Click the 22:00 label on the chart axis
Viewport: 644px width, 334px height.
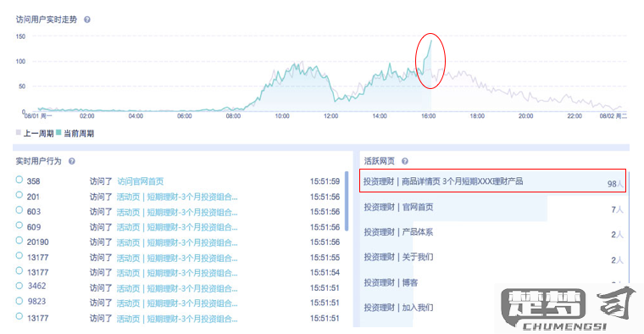pyautogui.click(x=575, y=116)
